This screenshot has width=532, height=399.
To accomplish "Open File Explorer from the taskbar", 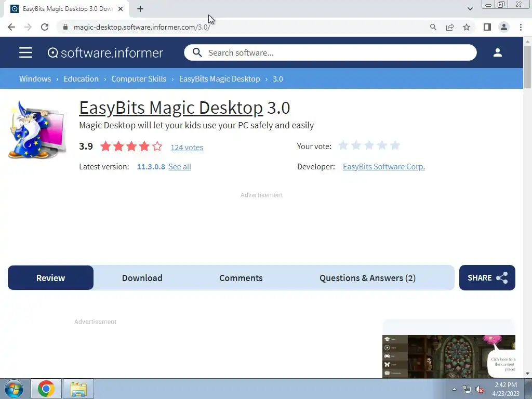I will click(78, 389).
